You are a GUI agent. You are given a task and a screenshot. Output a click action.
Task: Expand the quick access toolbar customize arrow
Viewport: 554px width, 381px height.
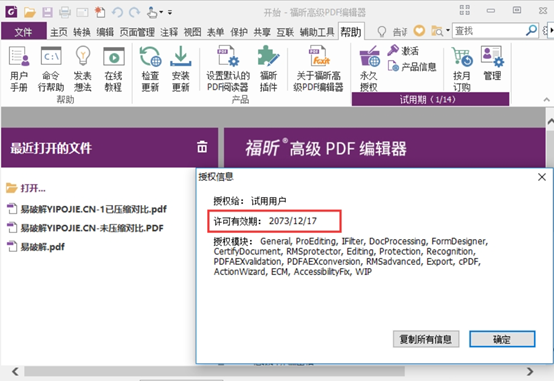[x=170, y=12]
